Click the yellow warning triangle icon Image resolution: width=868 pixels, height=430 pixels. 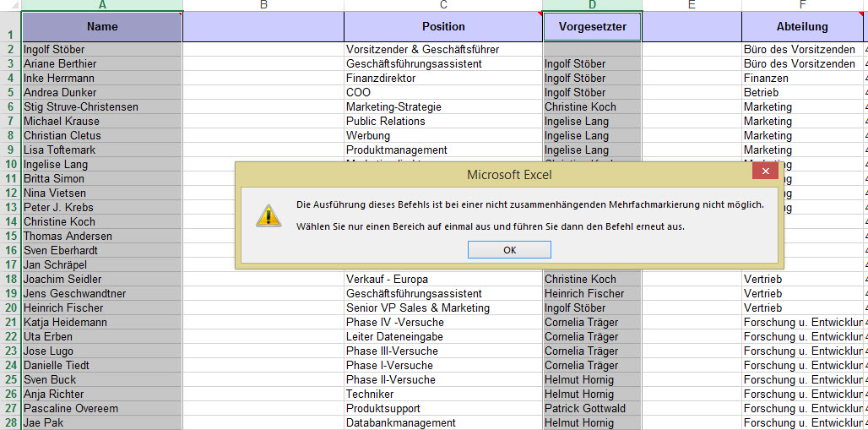[269, 215]
